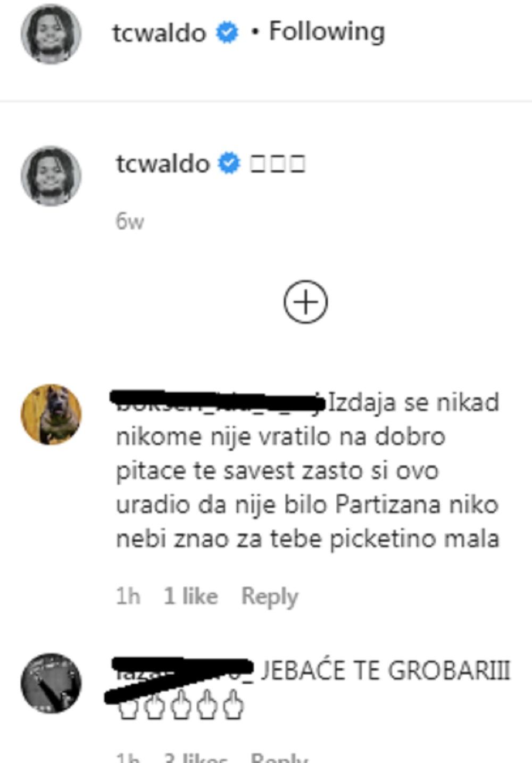Click the 1h timestamp under Izdaja comment
Image resolution: width=532 pixels, height=763 pixels.
pyautogui.click(x=128, y=596)
